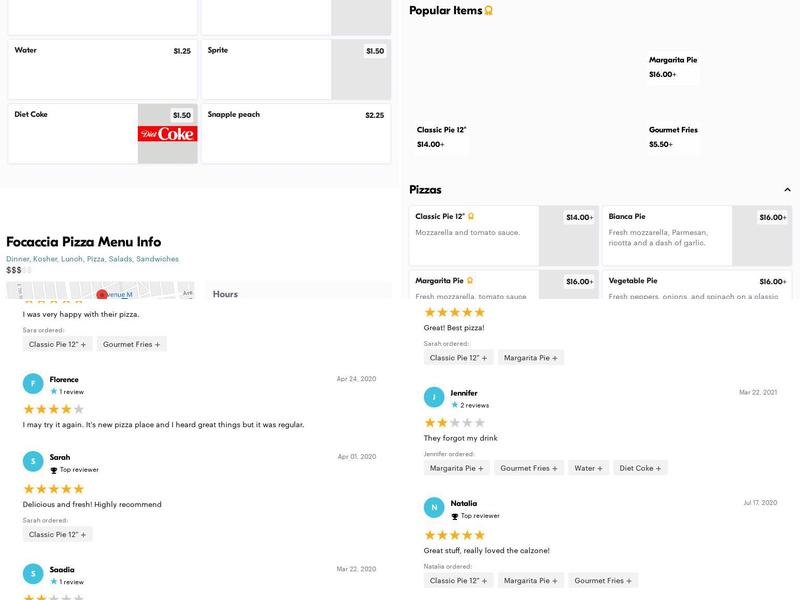Image resolution: width=800 pixels, height=600 pixels.
Task: Add Diet Coke from Jennifer's order chips
Action: point(640,468)
